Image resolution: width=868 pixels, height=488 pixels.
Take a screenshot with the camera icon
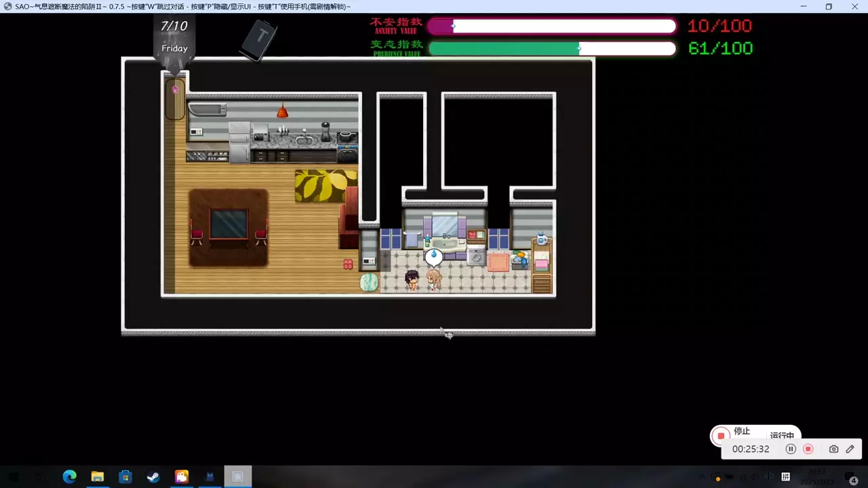(833, 449)
